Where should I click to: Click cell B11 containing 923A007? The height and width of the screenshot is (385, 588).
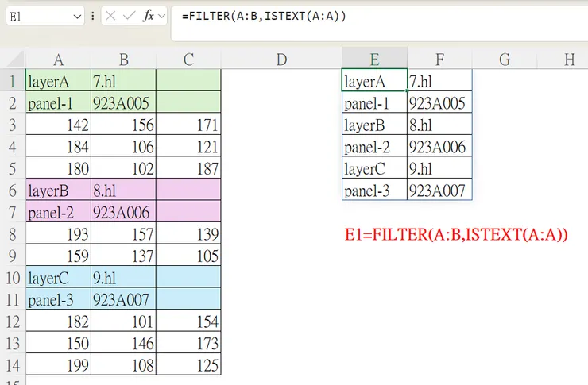(x=123, y=299)
